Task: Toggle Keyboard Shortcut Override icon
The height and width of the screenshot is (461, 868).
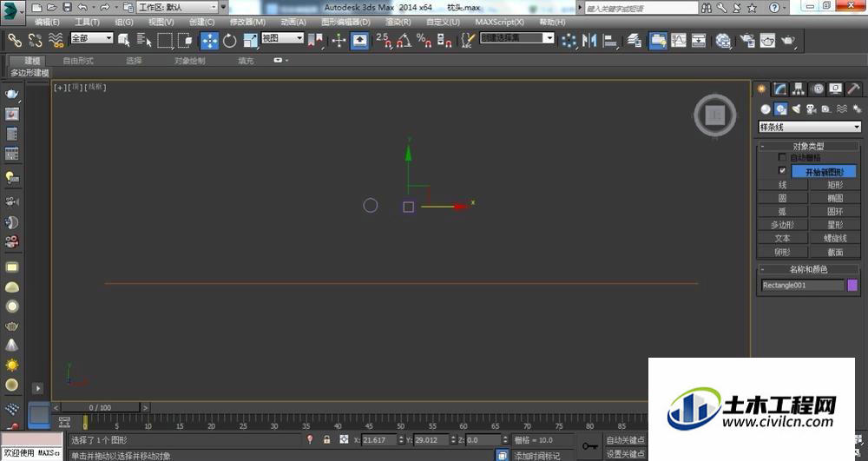Action: coord(360,41)
